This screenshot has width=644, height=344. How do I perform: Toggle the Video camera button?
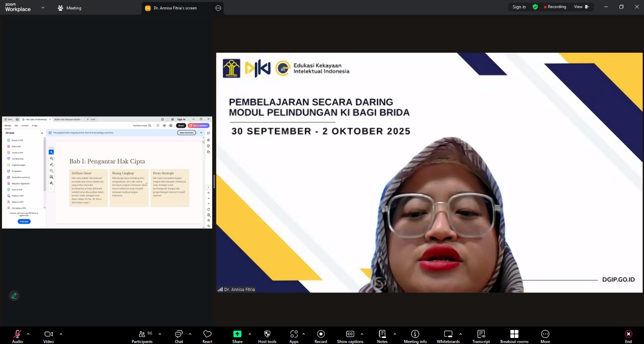pos(49,334)
